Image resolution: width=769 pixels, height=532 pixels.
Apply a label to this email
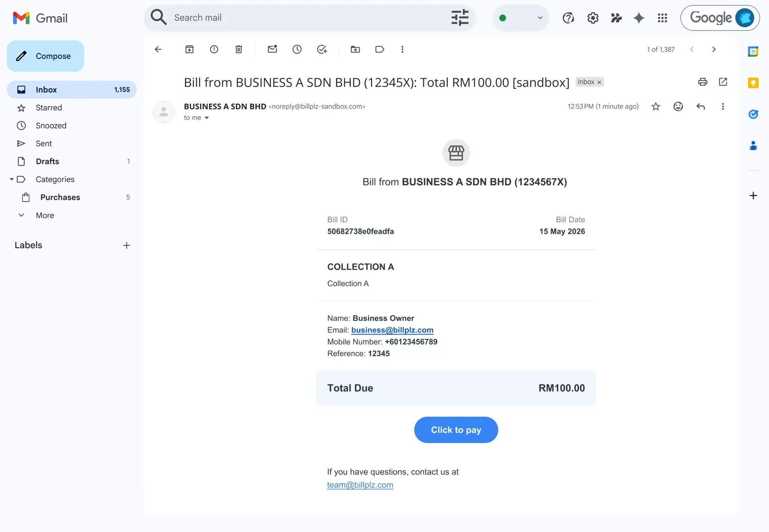click(x=380, y=49)
